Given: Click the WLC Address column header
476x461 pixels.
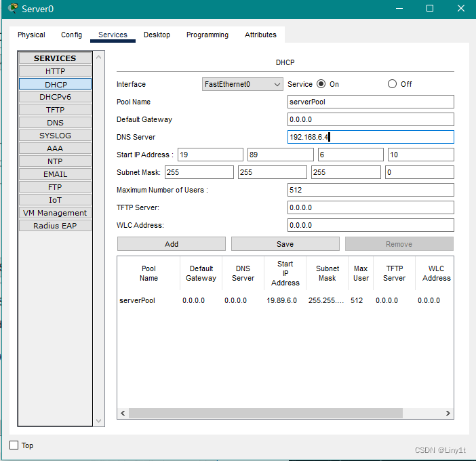Looking at the screenshot, I should click(436, 273).
